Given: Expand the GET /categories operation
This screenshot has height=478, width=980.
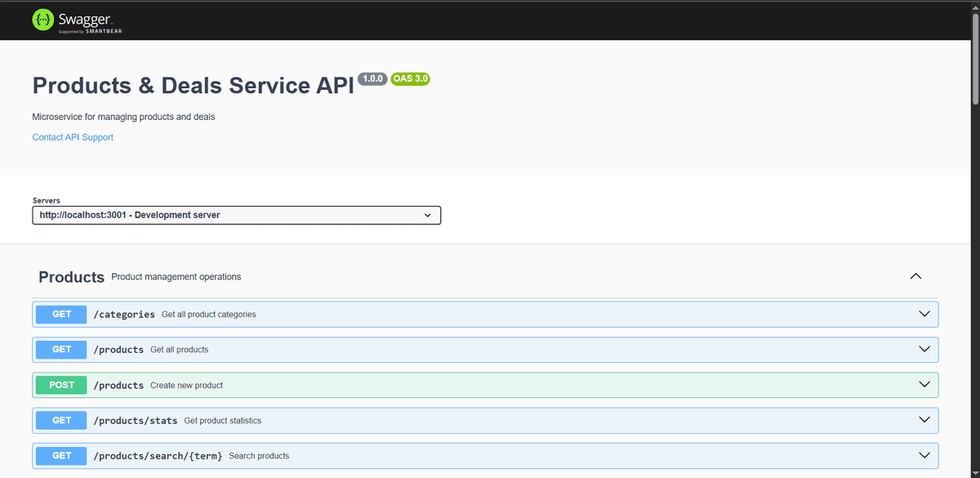Looking at the screenshot, I should tap(924, 313).
